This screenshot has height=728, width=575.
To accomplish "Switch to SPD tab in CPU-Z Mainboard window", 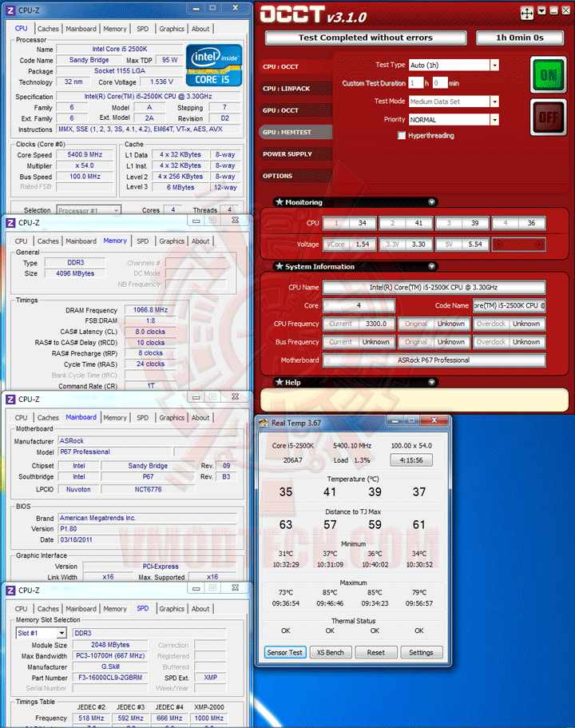I will coord(142,417).
